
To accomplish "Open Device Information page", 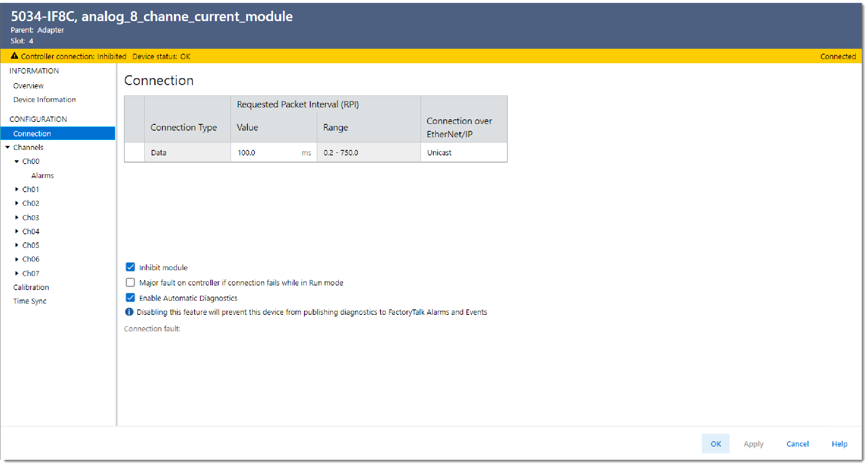I will pos(44,100).
